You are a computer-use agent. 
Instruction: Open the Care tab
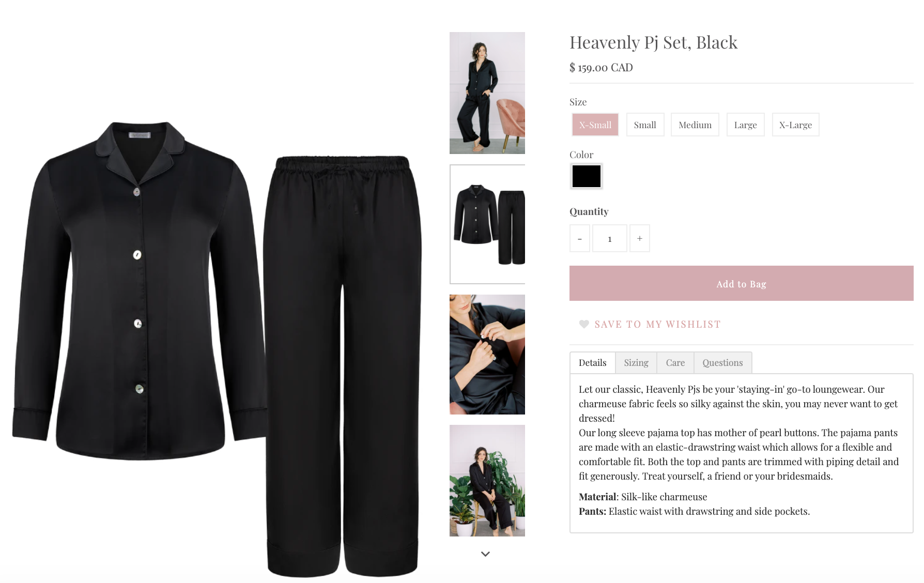coord(675,363)
